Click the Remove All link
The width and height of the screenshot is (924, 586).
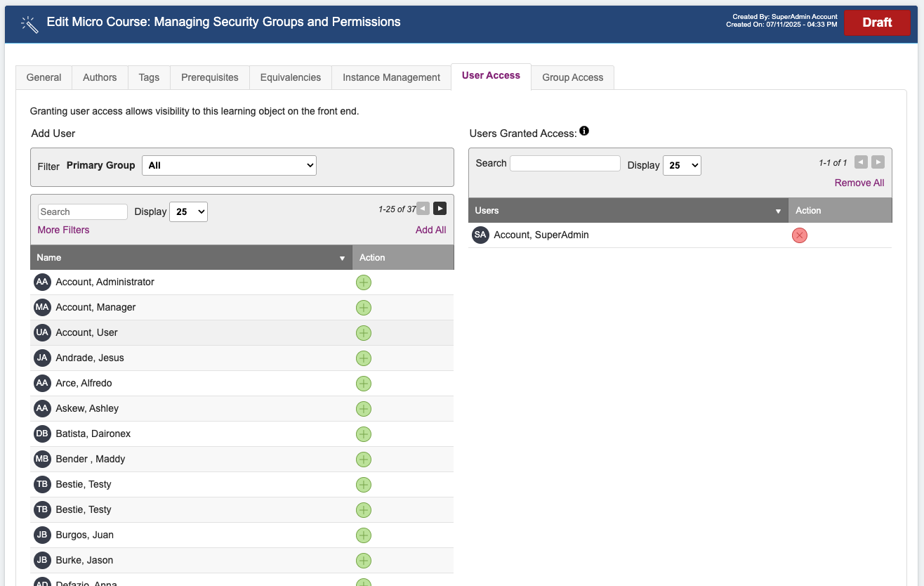tap(859, 183)
